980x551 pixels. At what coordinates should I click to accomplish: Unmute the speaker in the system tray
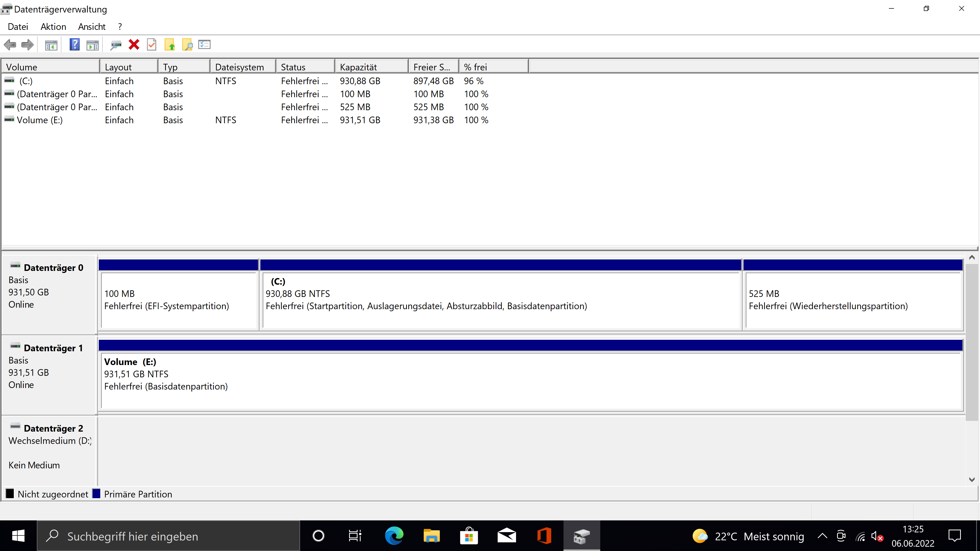[877, 536]
